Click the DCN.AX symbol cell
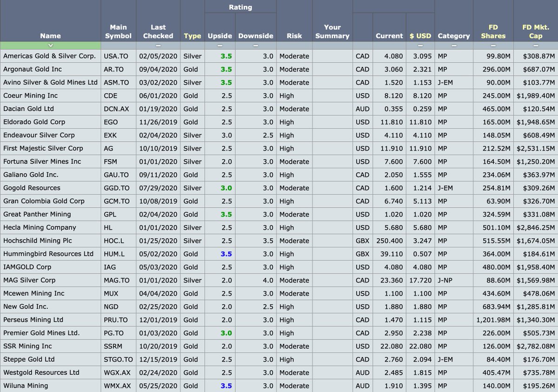 tap(118, 109)
